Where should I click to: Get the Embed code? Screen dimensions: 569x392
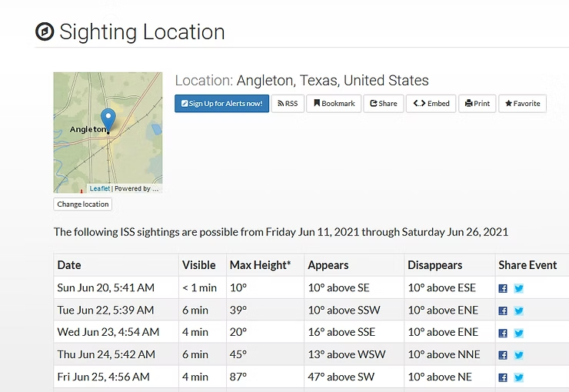431,104
